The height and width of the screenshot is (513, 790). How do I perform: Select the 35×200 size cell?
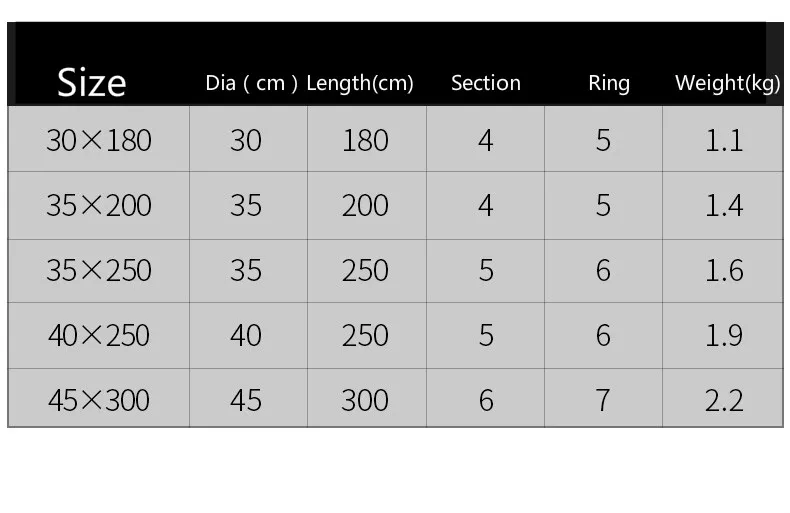click(99, 206)
